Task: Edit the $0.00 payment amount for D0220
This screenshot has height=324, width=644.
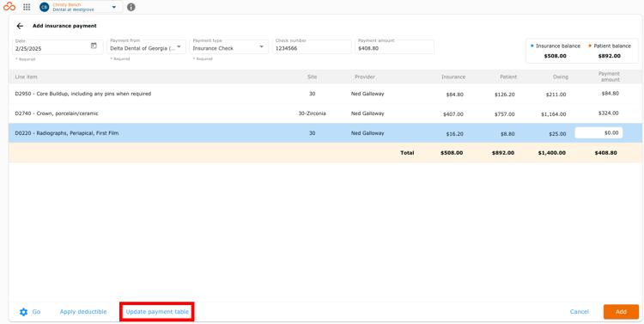Action: pos(598,133)
